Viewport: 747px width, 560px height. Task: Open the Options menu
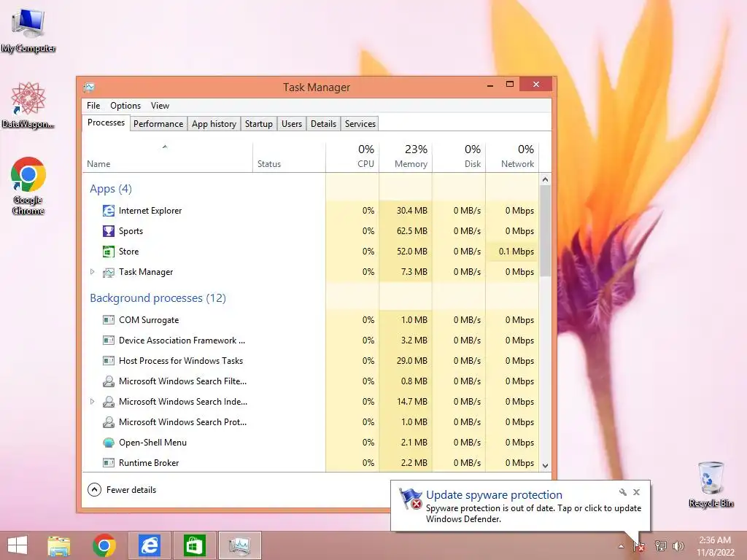(x=125, y=106)
